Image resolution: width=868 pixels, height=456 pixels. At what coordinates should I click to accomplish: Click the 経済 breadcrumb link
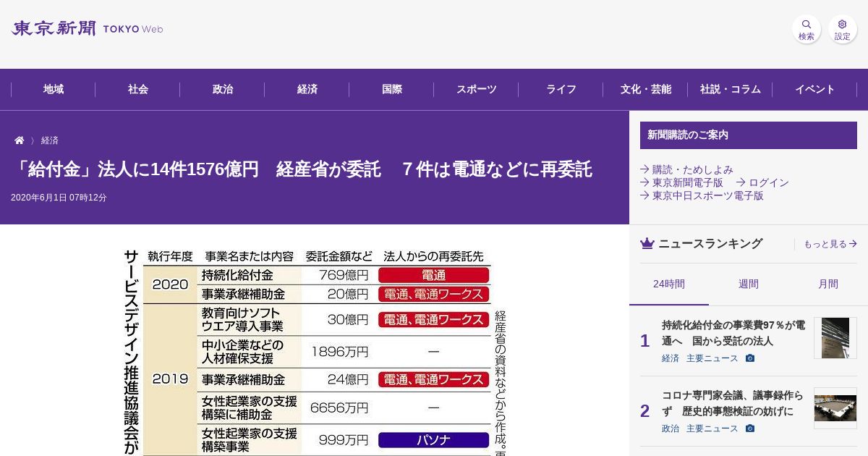50,140
